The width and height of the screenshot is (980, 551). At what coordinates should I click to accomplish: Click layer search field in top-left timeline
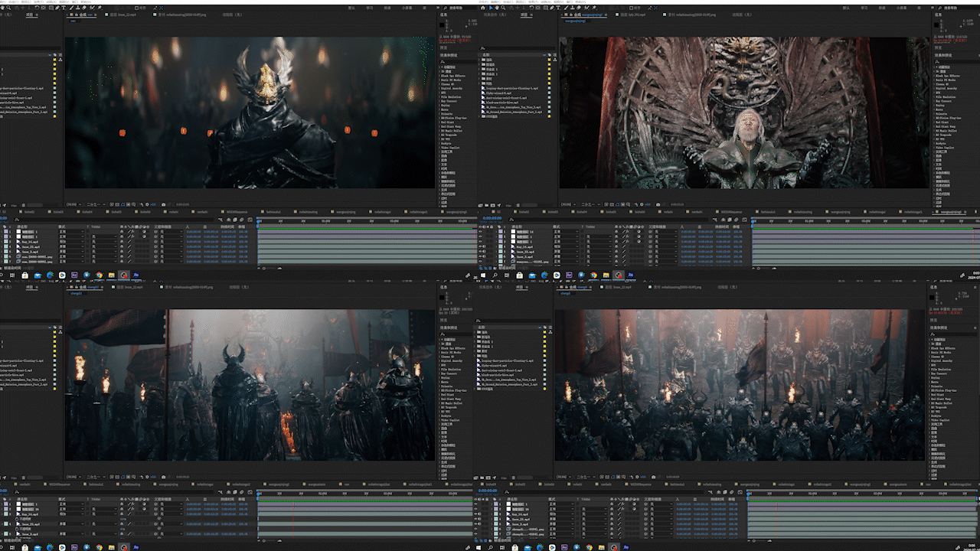[115, 219]
